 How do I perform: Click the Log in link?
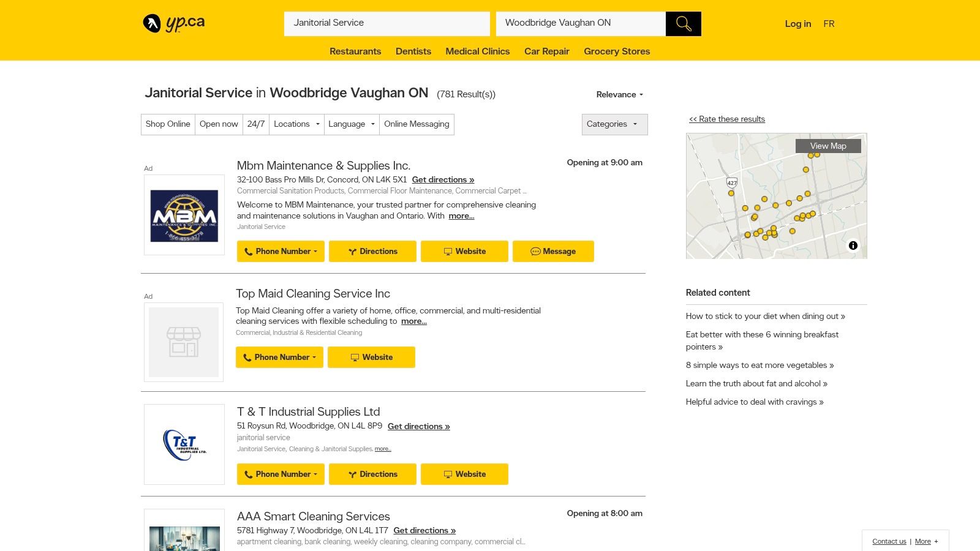pos(798,24)
